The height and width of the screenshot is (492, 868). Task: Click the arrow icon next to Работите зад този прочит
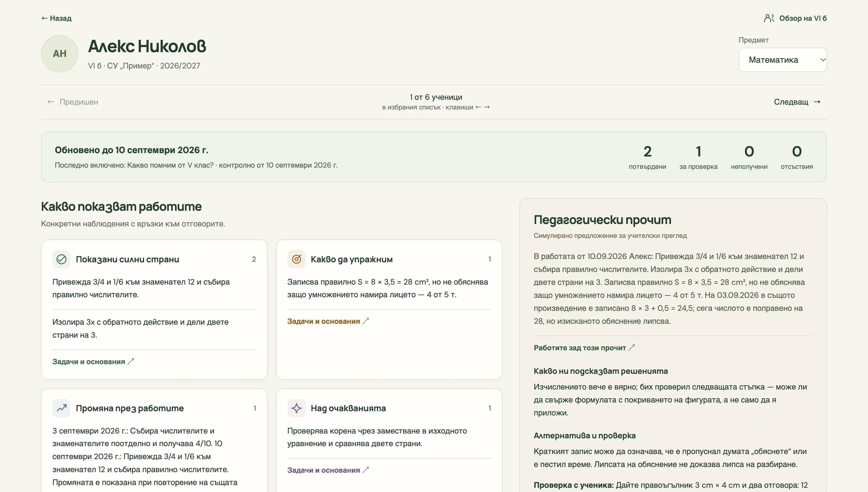coord(632,347)
